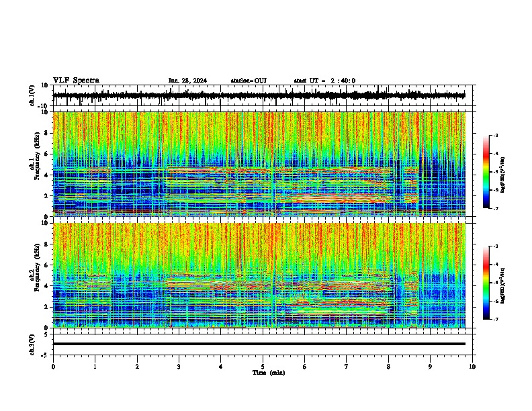Click the "9" tick on the time axis
Image resolution: width=532 pixels, height=411 pixels.
tap(430, 367)
